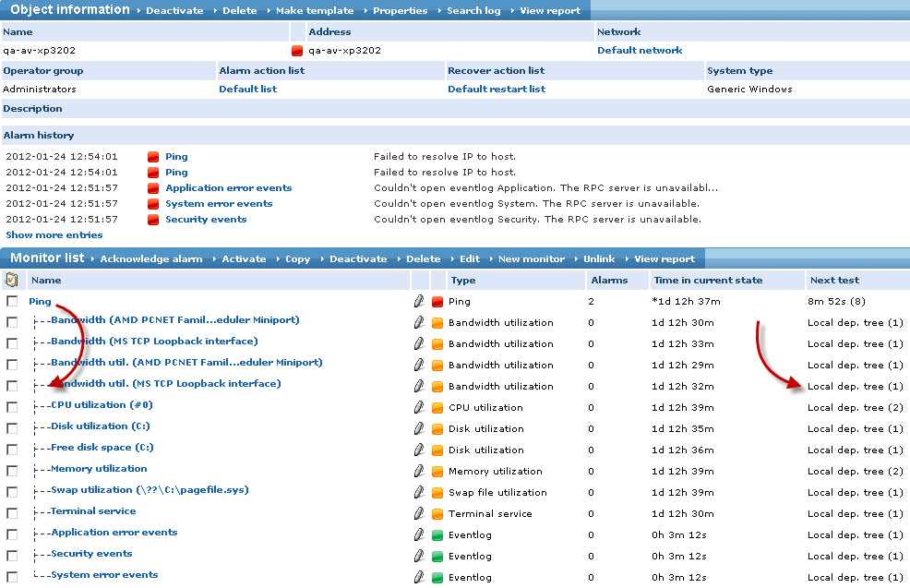Image resolution: width=910 pixels, height=588 pixels.
Task: Click Deactivate in Object information menu
Action: 174,10
